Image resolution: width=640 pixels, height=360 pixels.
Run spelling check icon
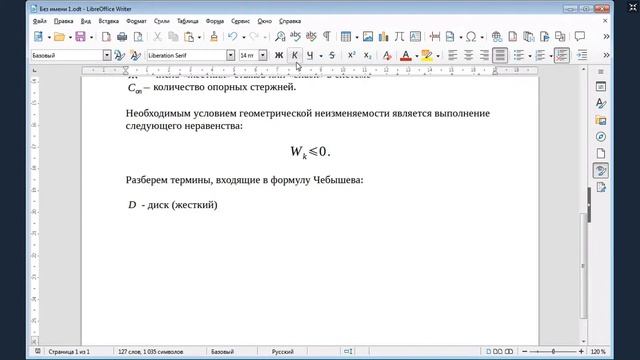click(x=295, y=37)
